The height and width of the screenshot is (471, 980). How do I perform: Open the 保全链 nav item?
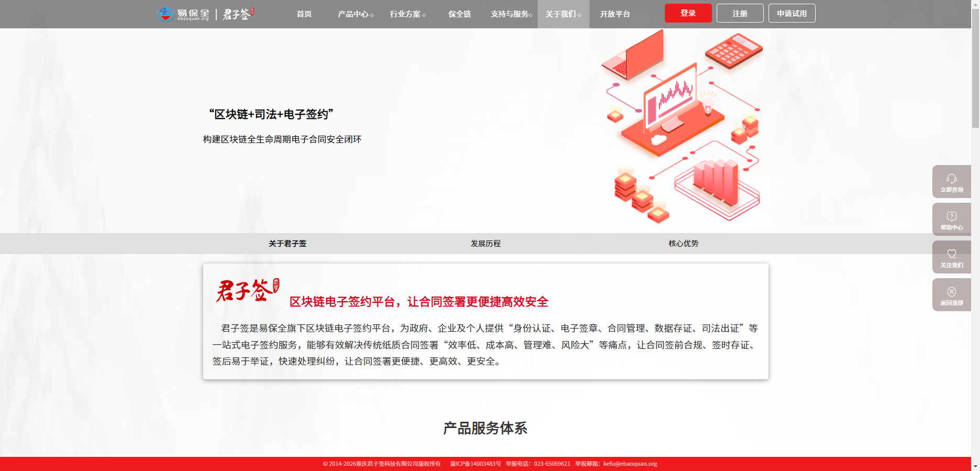click(x=460, y=14)
